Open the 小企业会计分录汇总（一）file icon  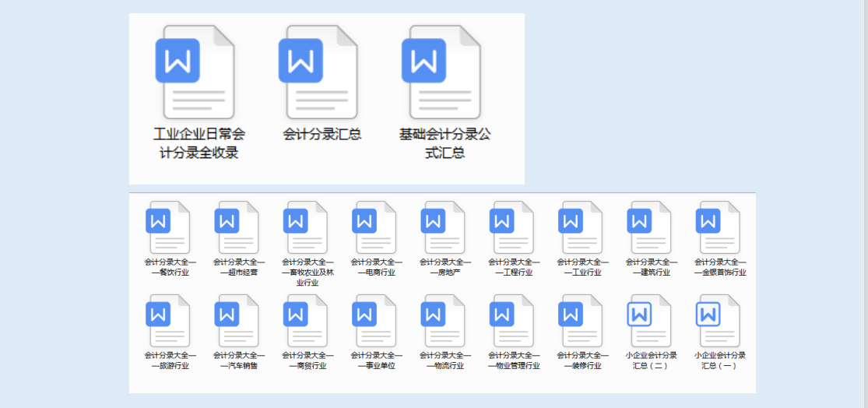pos(718,321)
